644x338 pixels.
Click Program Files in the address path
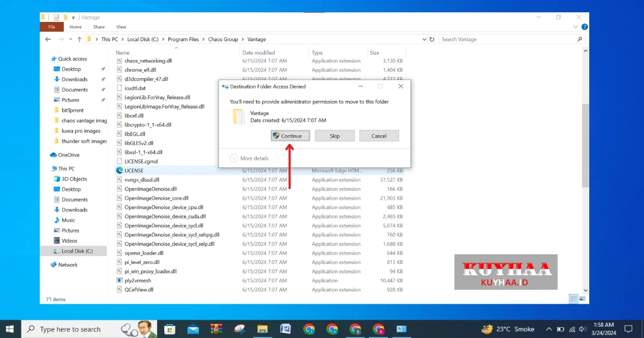point(183,39)
